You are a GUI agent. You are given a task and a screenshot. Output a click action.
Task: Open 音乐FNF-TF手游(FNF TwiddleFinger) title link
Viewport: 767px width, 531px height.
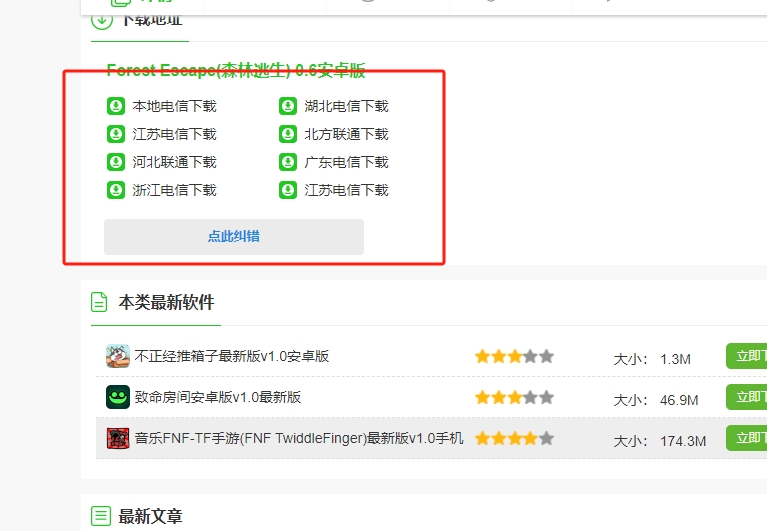(x=299, y=438)
